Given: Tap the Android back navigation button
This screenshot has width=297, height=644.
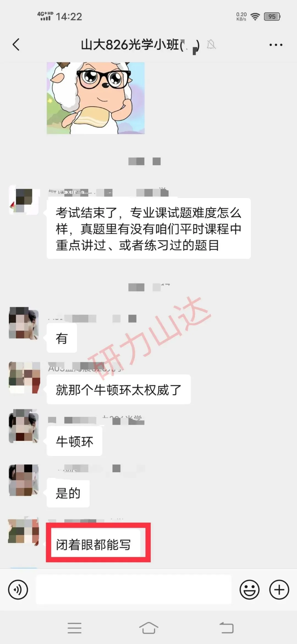Looking at the screenshot, I should coord(226,628).
